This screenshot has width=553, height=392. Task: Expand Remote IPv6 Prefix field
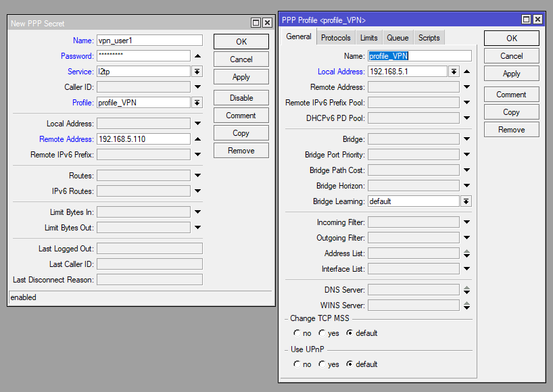[x=198, y=154]
